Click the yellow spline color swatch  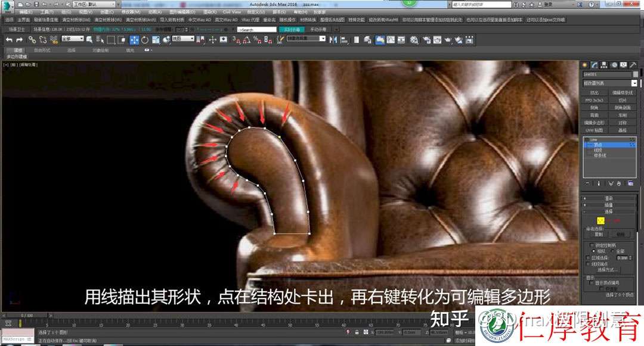600,219
